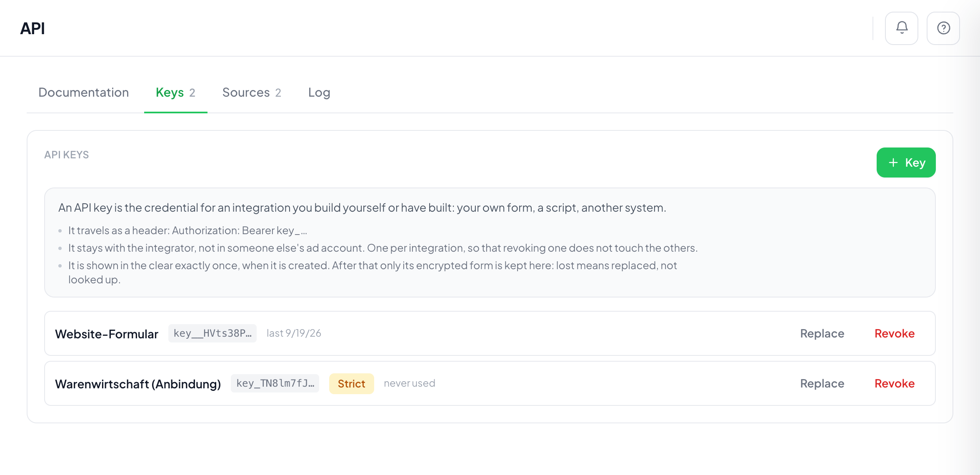The height and width of the screenshot is (475, 980).
Task: Add a new key with + Key
Action: point(906,162)
